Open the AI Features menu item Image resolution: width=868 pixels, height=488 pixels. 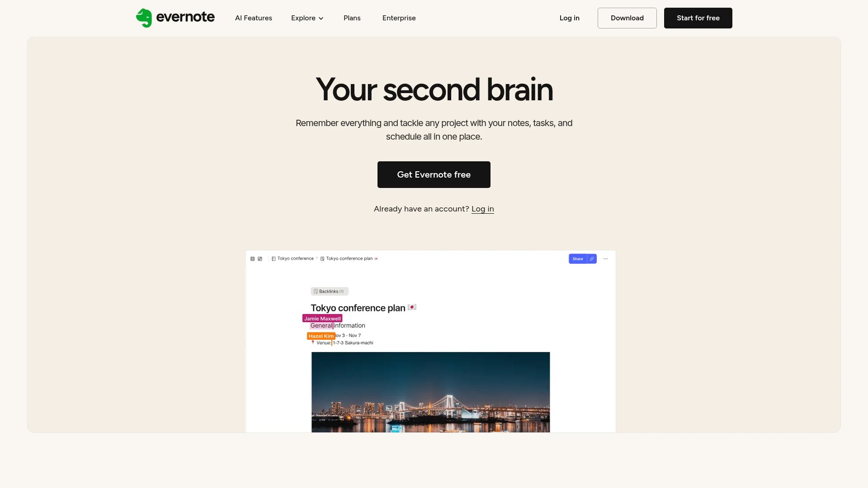(x=253, y=18)
